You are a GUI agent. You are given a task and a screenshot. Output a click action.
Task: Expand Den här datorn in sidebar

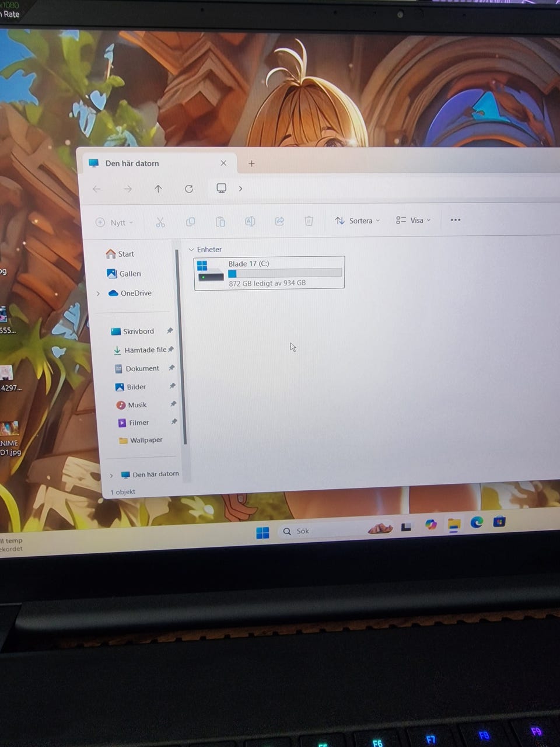(x=111, y=475)
